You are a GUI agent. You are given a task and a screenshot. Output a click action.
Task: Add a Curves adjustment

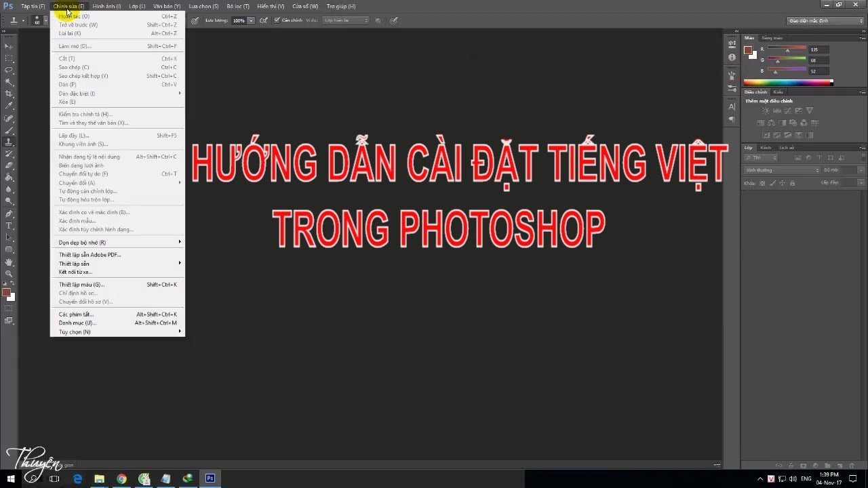(787, 110)
